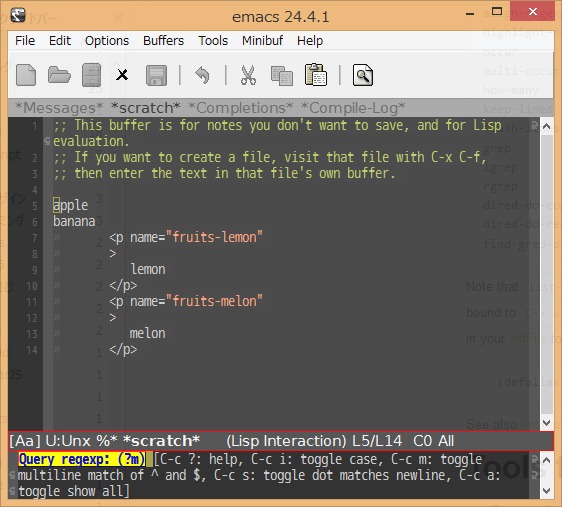Undo with the curved arrow icon

(x=203, y=75)
